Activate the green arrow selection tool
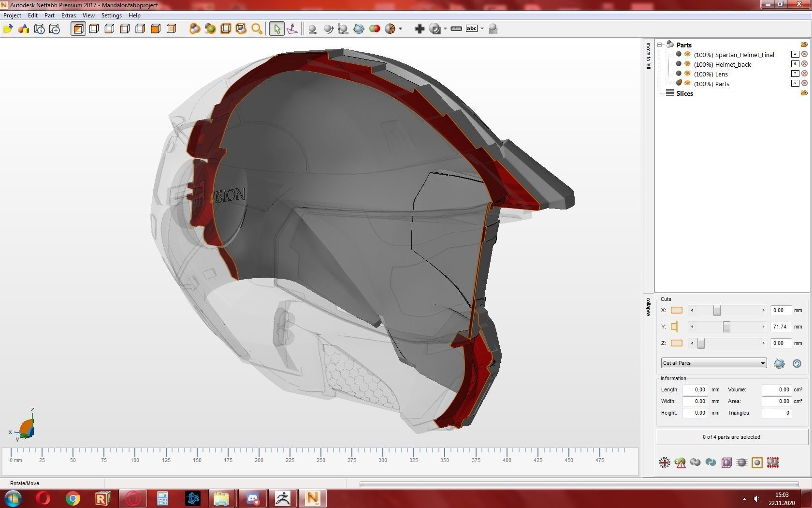Image resolution: width=812 pixels, height=508 pixels. (277, 29)
